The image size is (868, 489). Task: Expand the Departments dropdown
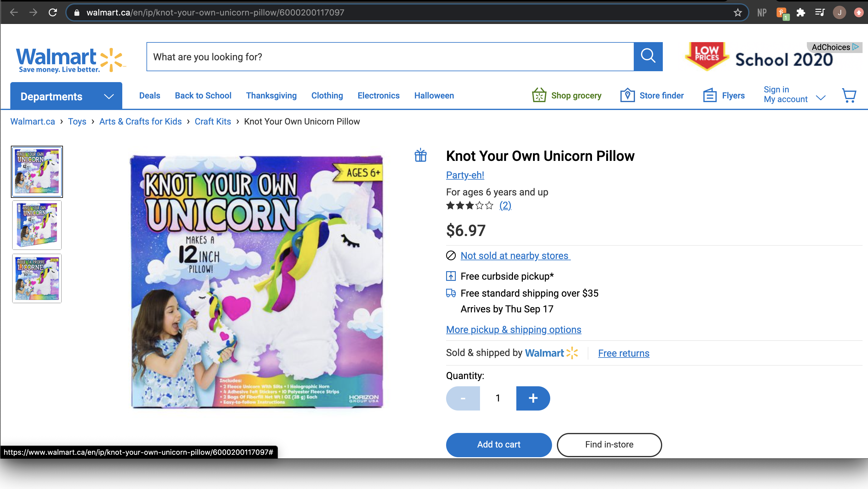coord(66,96)
